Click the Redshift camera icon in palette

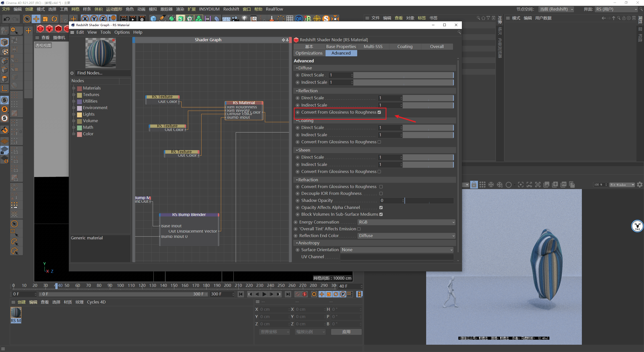(x=58, y=29)
